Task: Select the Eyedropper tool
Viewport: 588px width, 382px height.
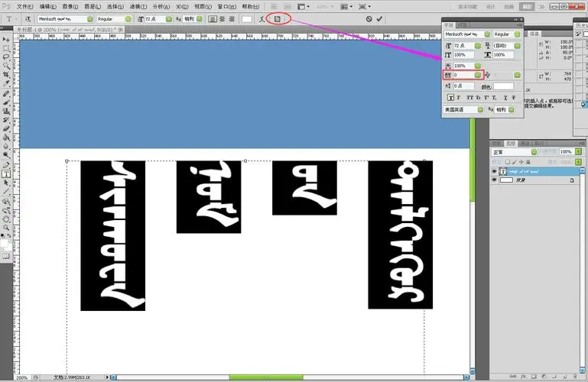Action: click(x=6, y=83)
